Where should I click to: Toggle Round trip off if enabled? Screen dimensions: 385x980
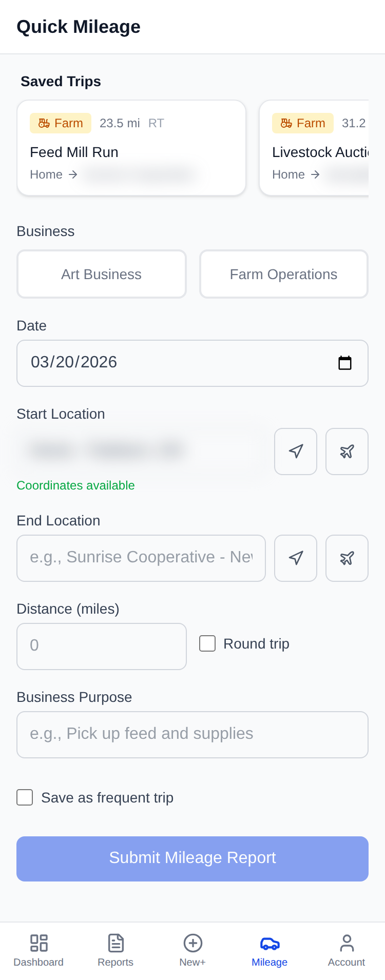tap(207, 643)
